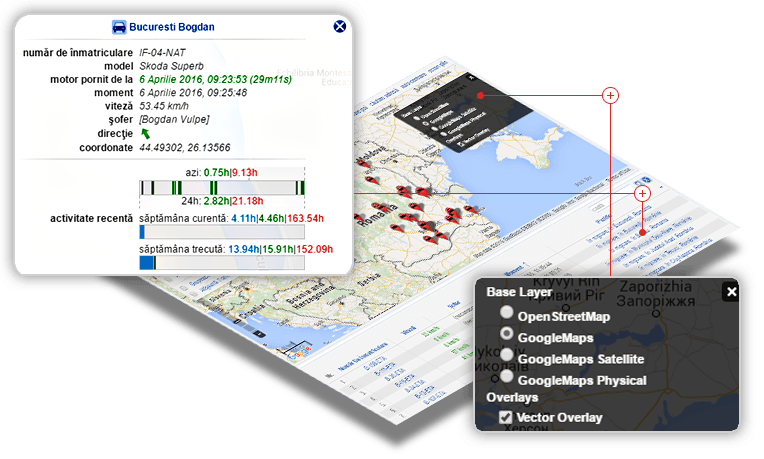The height and width of the screenshot is (459, 764).
Task: Click the coordinates value 44.49302, 26.13566
Action: [185, 149]
